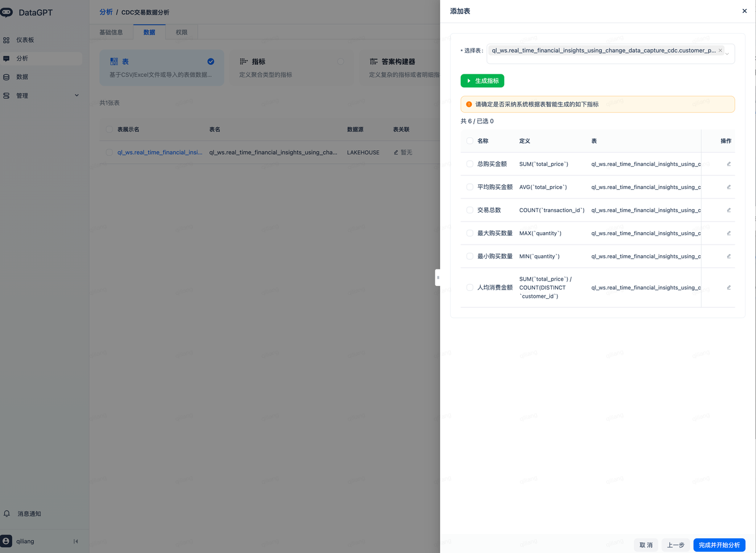Click the edit pencil for 总购买金额 row

click(729, 164)
